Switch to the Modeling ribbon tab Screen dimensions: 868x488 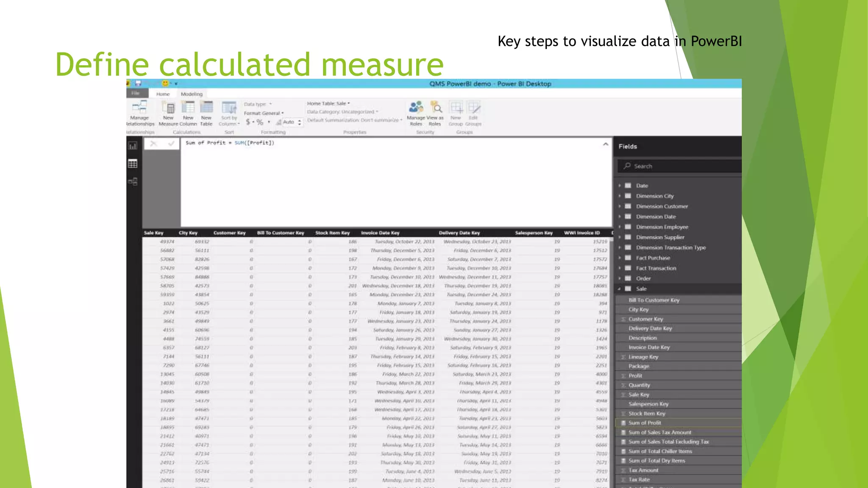coord(192,94)
